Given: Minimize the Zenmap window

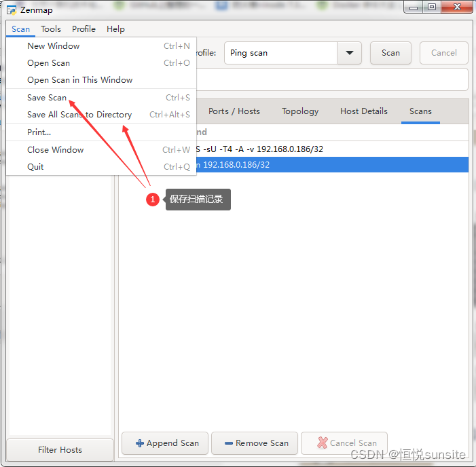Looking at the screenshot, I should tap(413, 7).
